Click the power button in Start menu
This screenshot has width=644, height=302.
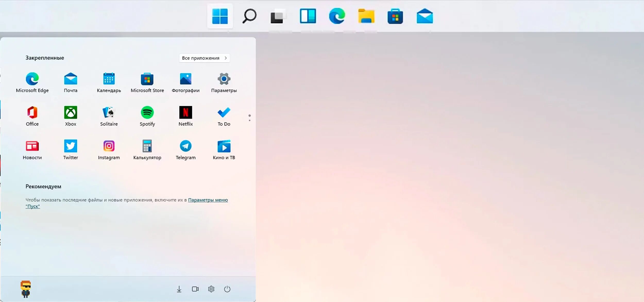227,289
